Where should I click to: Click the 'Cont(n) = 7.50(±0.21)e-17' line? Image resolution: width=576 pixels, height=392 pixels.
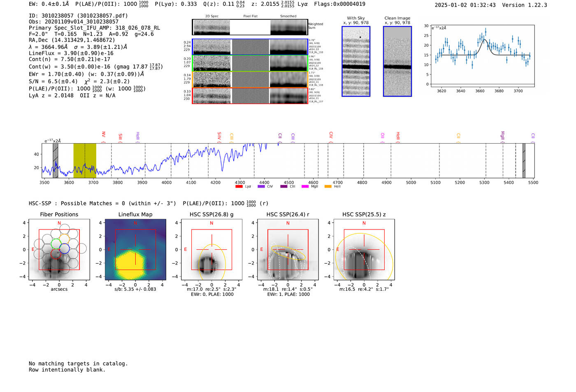[70, 59]
